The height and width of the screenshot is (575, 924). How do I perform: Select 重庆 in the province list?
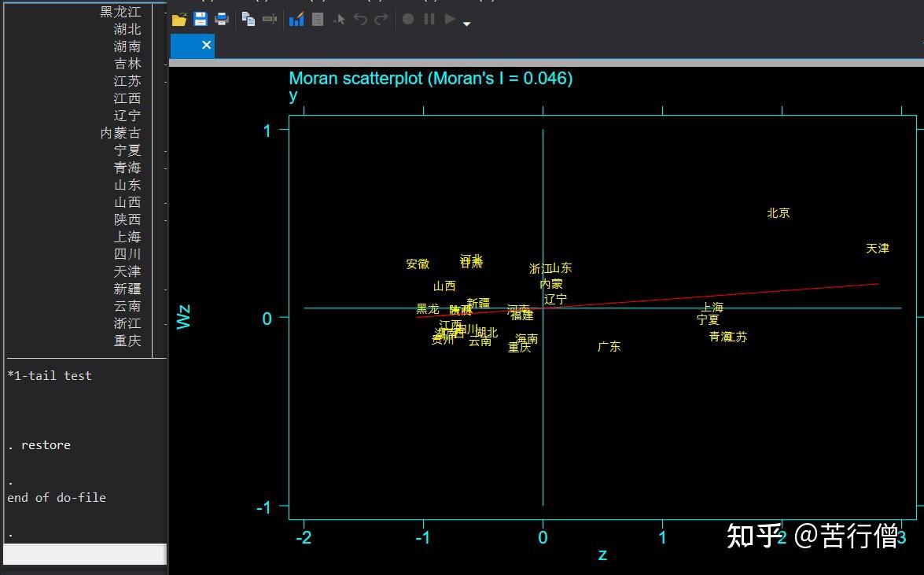(x=127, y=340)
